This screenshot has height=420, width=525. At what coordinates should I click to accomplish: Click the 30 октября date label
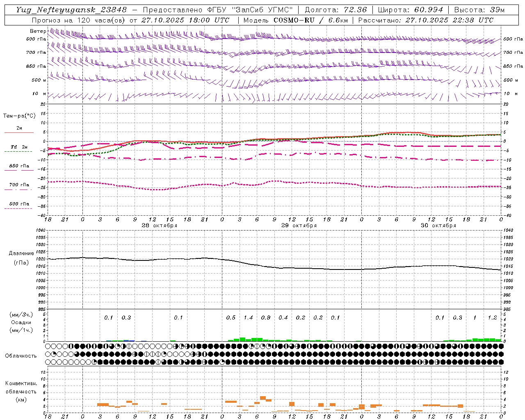(x=438, y=226)
